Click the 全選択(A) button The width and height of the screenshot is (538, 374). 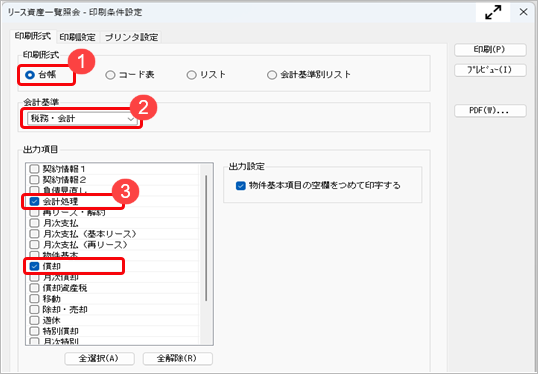[99, 359]
